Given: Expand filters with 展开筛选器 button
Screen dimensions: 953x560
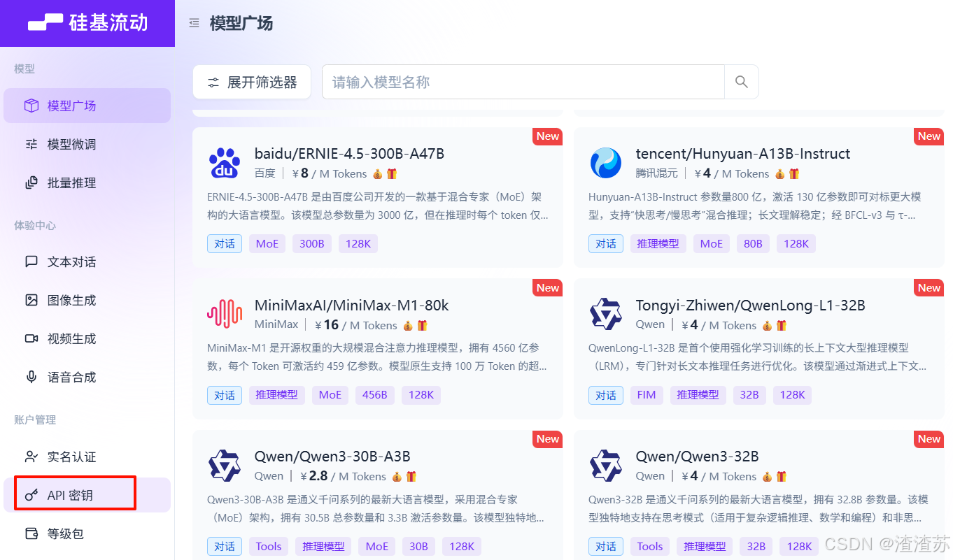Looking at the screenshot, I should [x=252, y=82].
